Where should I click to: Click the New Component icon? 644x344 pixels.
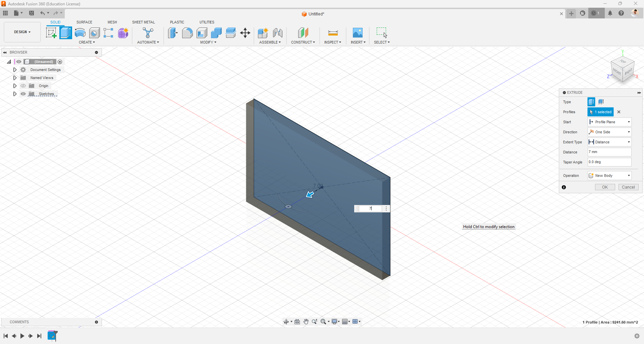click(x=263, y=33)
